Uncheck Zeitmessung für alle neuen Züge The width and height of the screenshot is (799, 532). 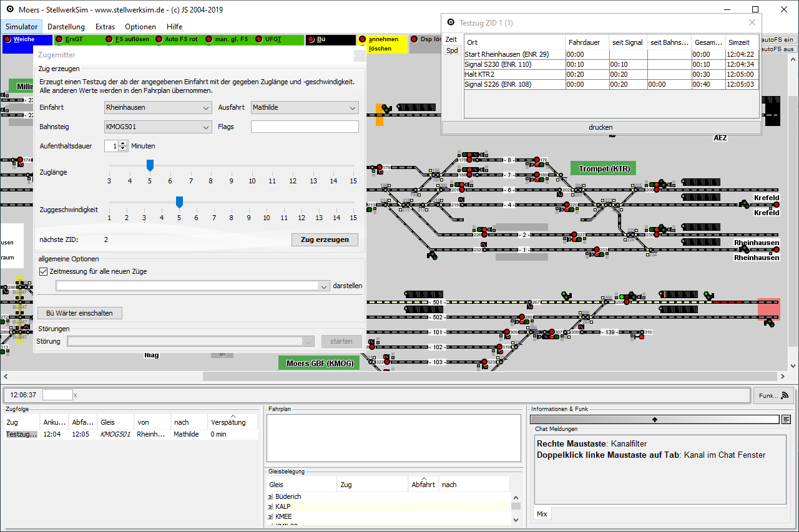(x=44, y=272)
